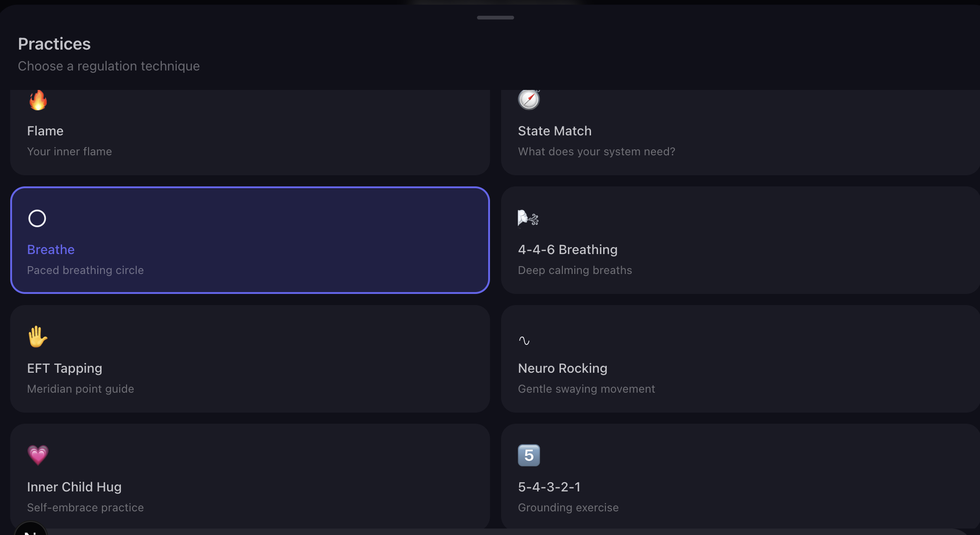
Task: Tap the Breathe circle icon
Action: [37, 218]
